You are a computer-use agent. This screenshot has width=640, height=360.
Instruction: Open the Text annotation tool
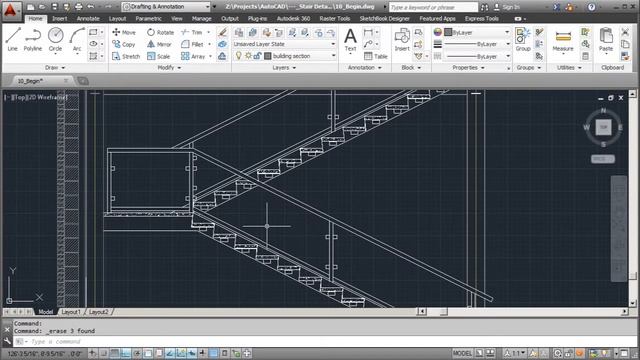point(350,40)
